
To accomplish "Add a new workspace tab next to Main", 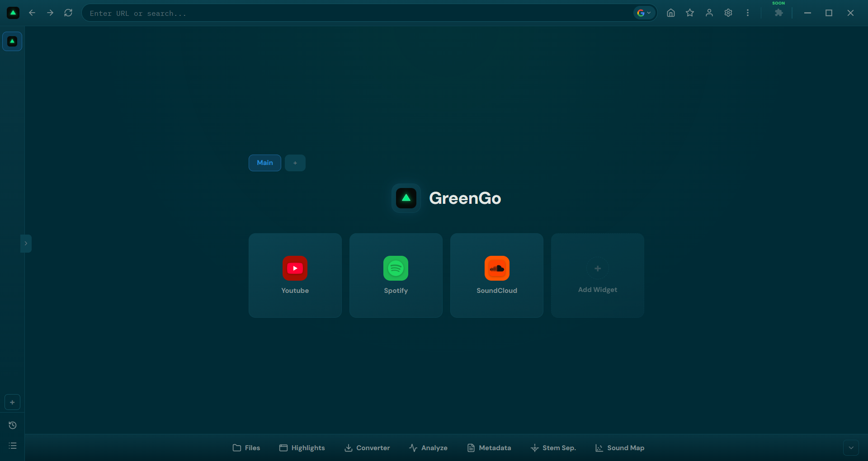I will 295,163.
